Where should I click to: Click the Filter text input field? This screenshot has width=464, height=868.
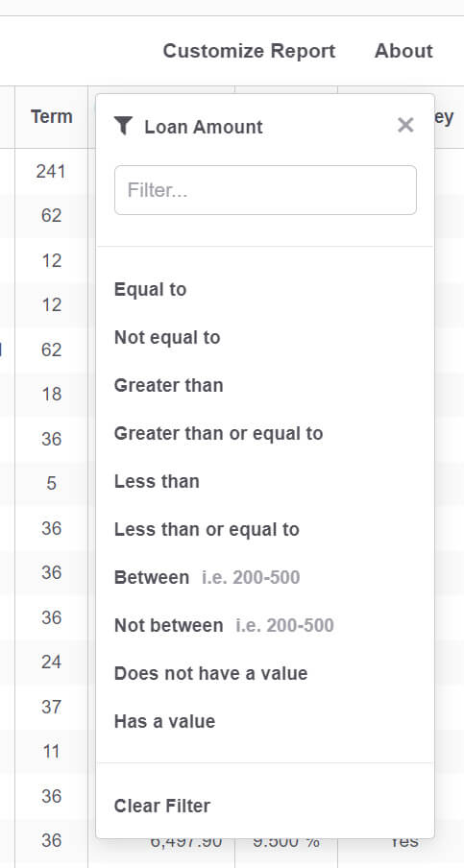pos(265,190)
